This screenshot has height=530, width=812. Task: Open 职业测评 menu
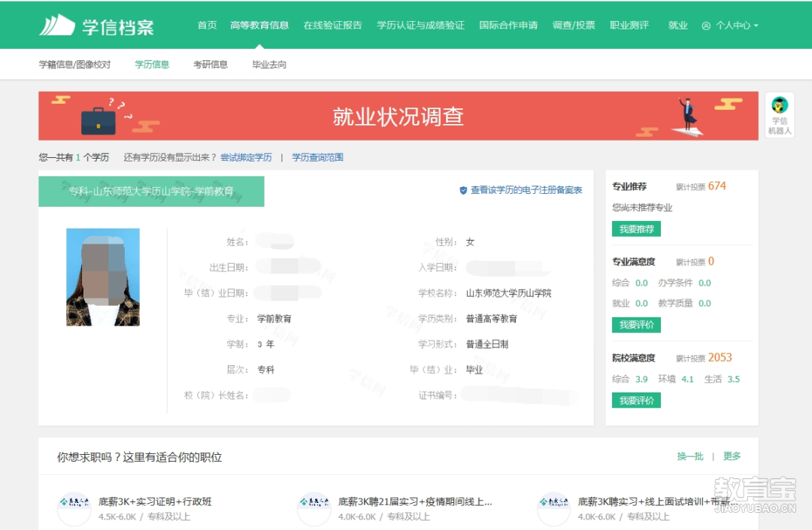(x=629, y=25)
